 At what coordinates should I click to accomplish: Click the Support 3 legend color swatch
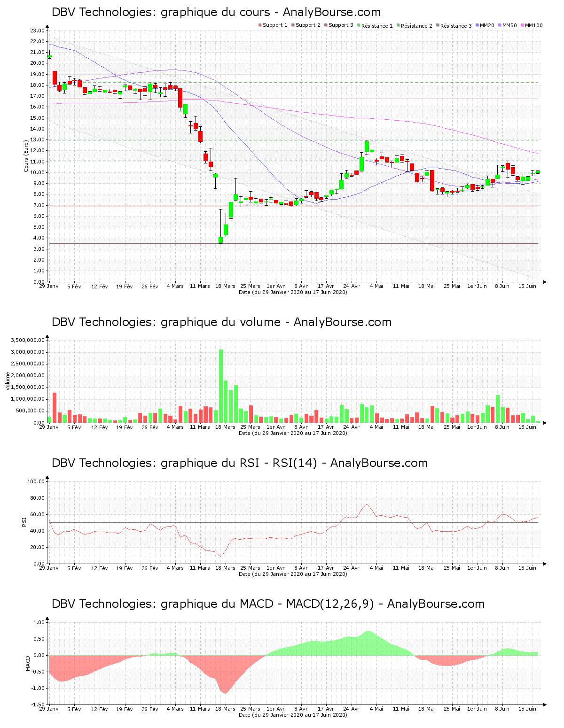326,25
